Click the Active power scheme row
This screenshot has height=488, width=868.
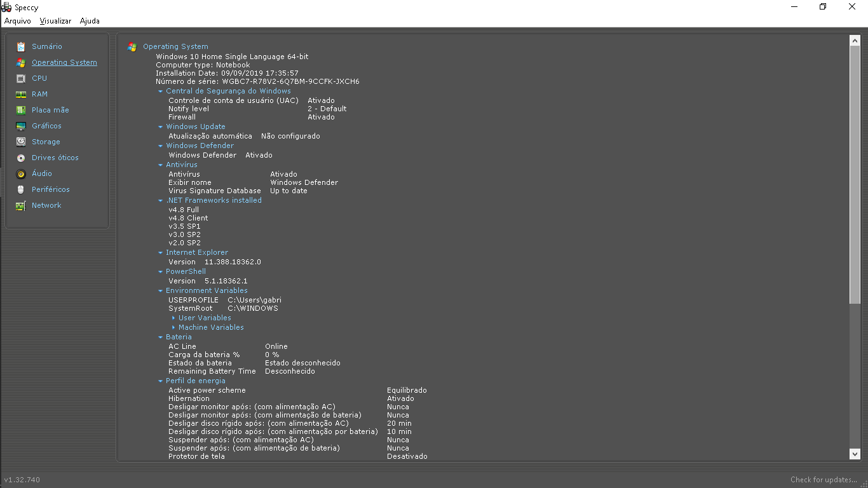point(297,390)
